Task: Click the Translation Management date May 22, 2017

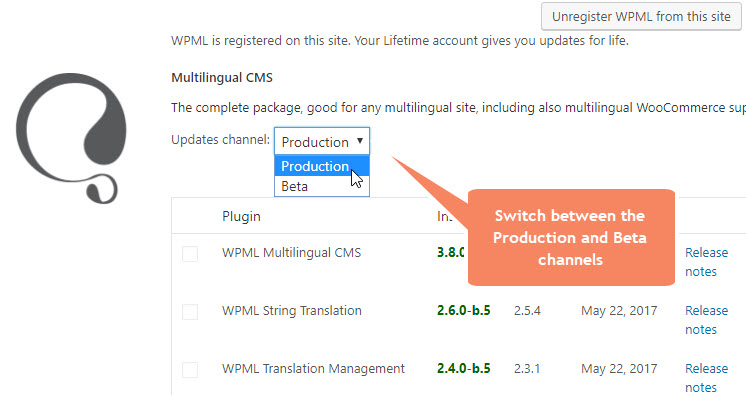Action: pyautogui.click(x=619, y=369)
